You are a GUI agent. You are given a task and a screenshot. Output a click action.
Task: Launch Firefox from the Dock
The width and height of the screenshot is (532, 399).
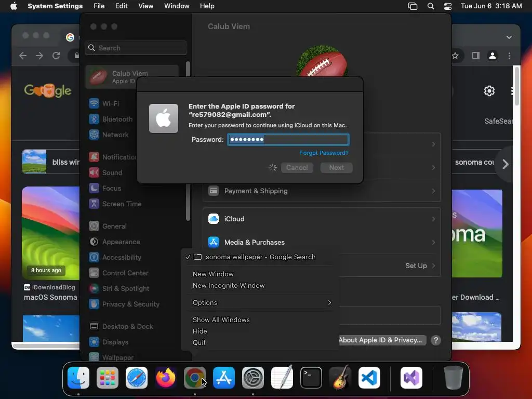click(x=166, y=378)
